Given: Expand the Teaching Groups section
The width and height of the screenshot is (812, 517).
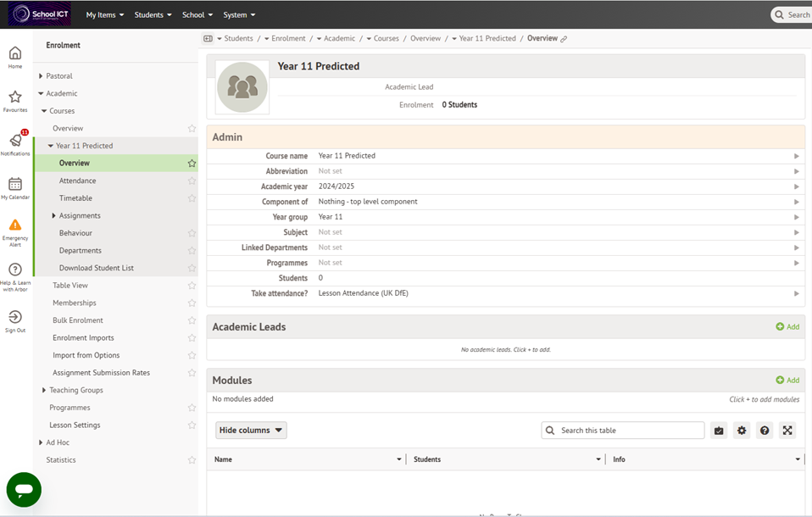Looking at the screenshot, I should click(44, 391).
